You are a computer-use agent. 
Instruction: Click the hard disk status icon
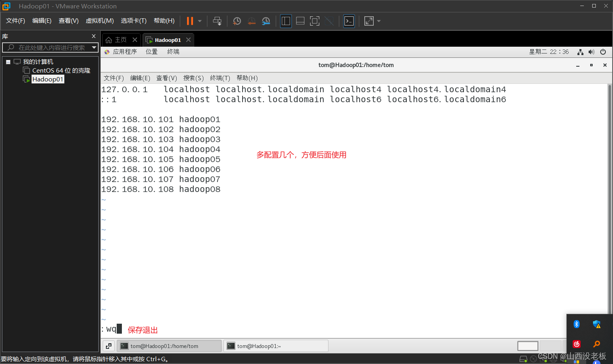[x=523, y=359]
